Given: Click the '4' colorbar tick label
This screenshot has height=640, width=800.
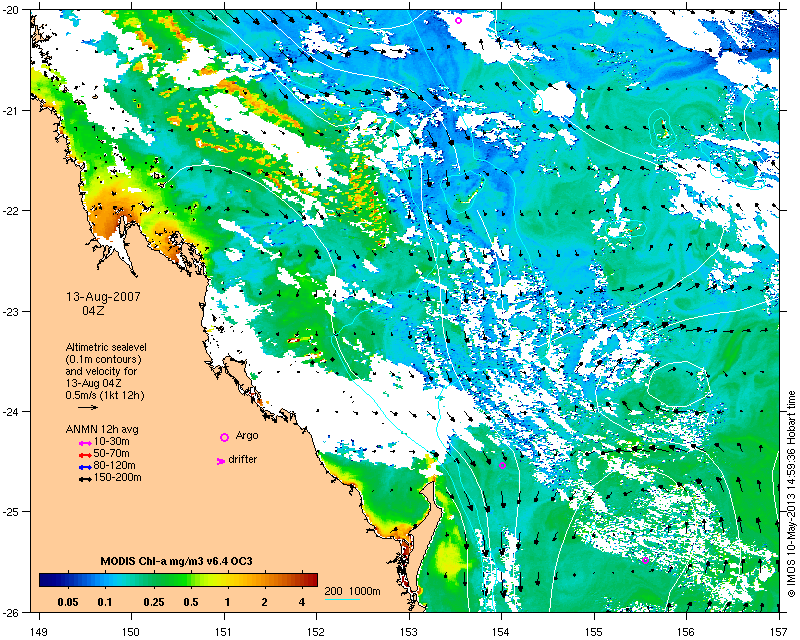Looking at the screenshot, I should 302,602.
